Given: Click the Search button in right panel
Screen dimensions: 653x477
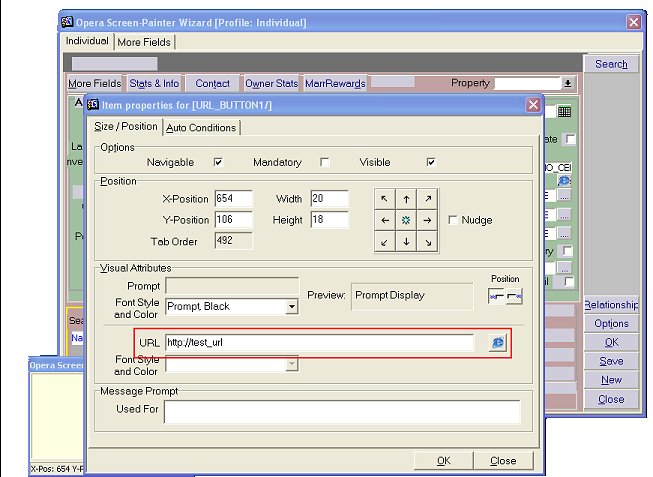Looking at the screenshot, I should pyautogui.click(x=611, y=64).
